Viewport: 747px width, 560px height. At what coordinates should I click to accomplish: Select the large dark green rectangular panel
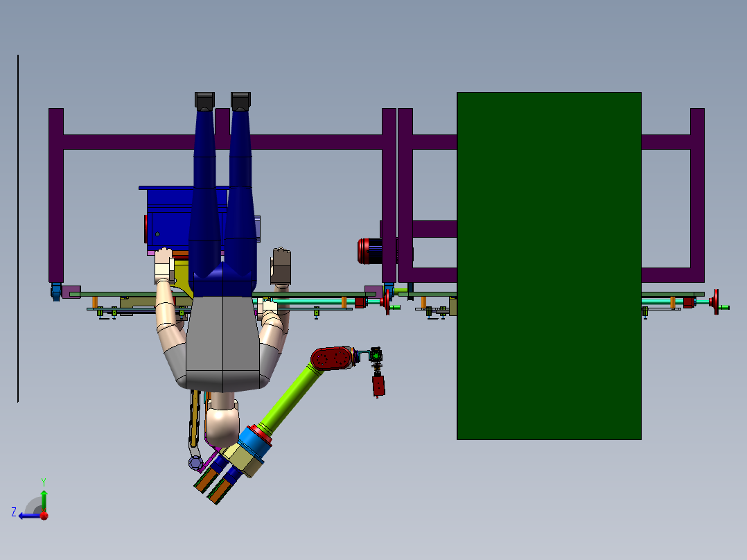[549, 266]
